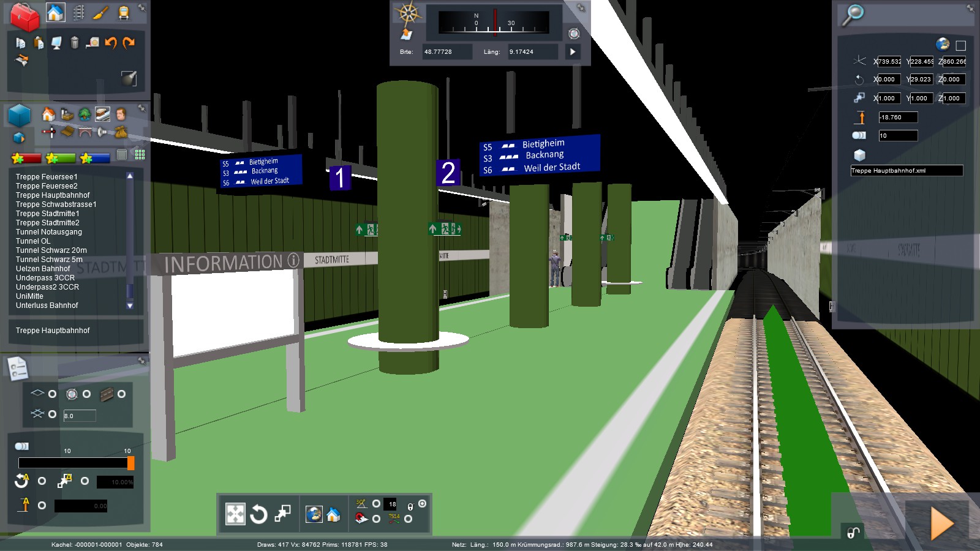
Task: Select the Scale gizmo tool
Action: click(282, 514)
